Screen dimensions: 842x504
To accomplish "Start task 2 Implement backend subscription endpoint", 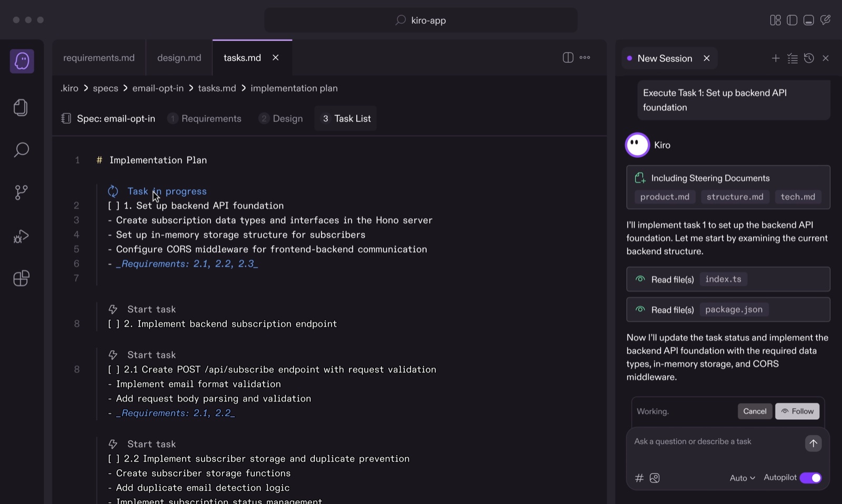I will tap(142, 309).
